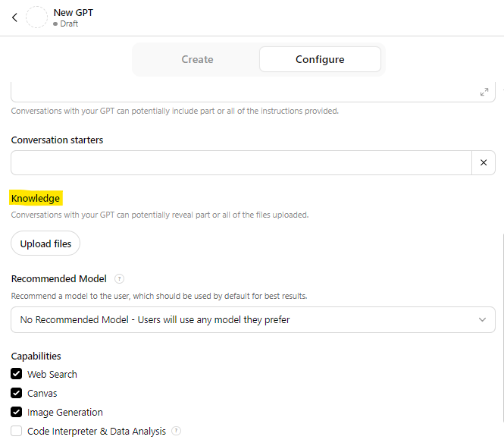504x446 pixels.
Task: Disable the Canvas capability checkbox
Action: [17, 393]
